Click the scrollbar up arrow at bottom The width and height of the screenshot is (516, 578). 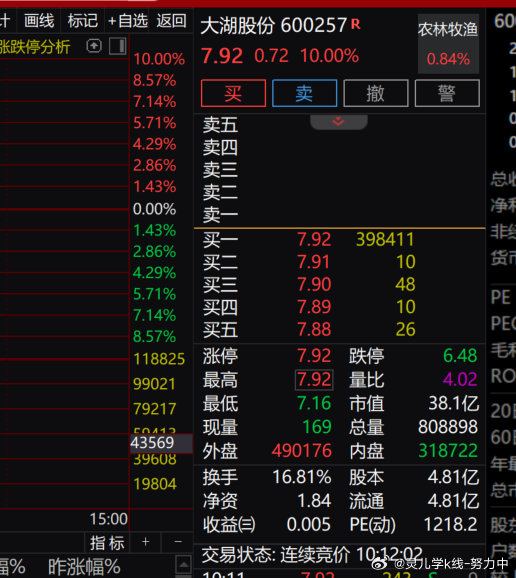184,564
